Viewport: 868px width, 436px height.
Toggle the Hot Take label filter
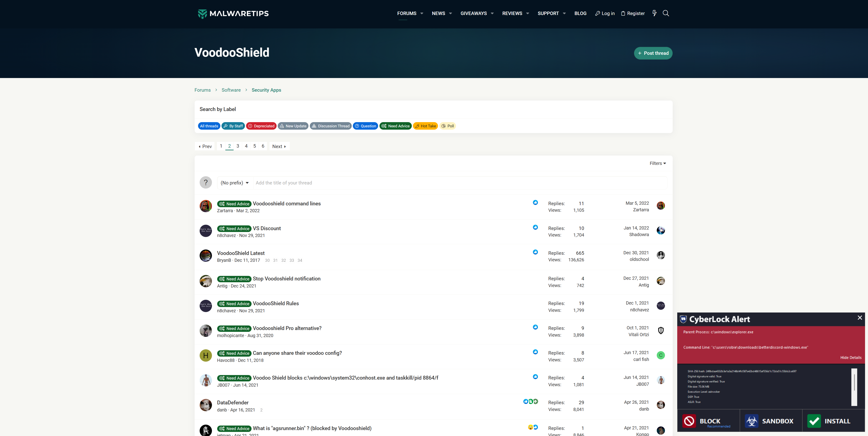425,126
